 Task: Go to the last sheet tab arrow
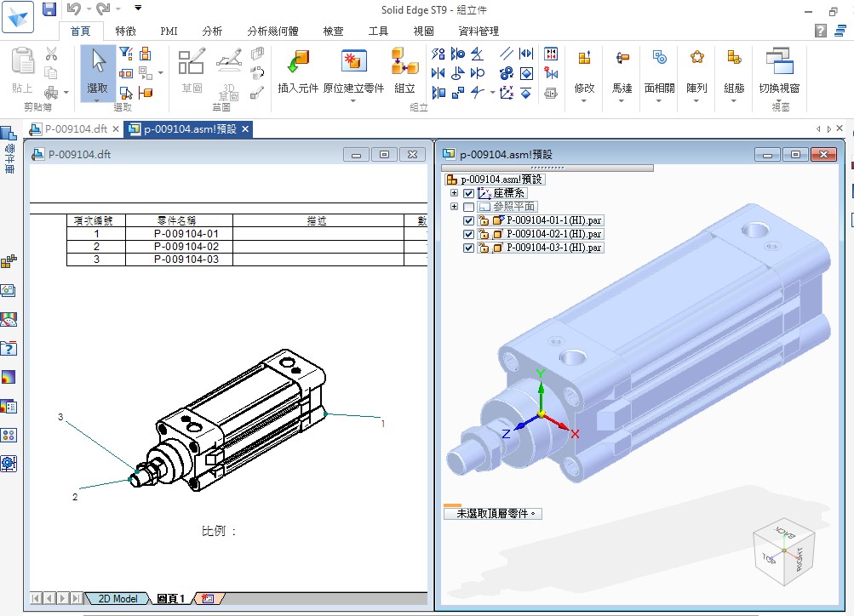pyautogui.click(x=77, y=599)
